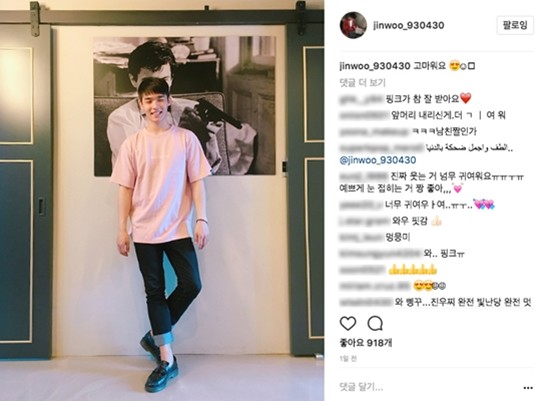
Task: Open jinwoo_930430 username in the caption
Action: [375, 66]
